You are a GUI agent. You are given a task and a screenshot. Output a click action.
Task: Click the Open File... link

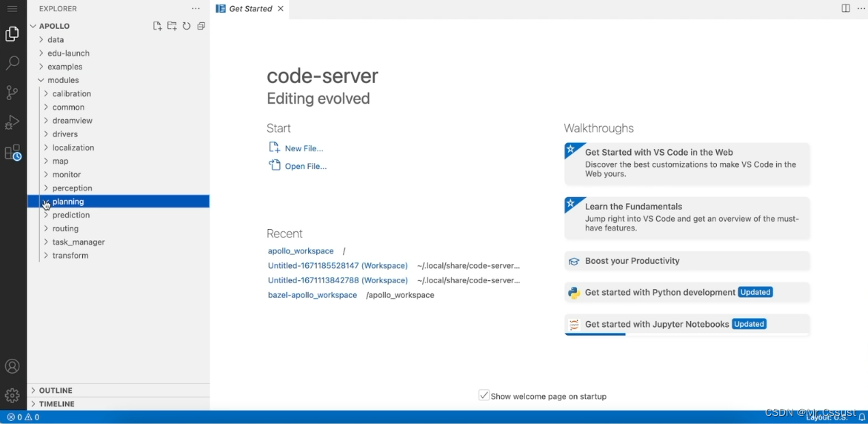coord(306,166)
